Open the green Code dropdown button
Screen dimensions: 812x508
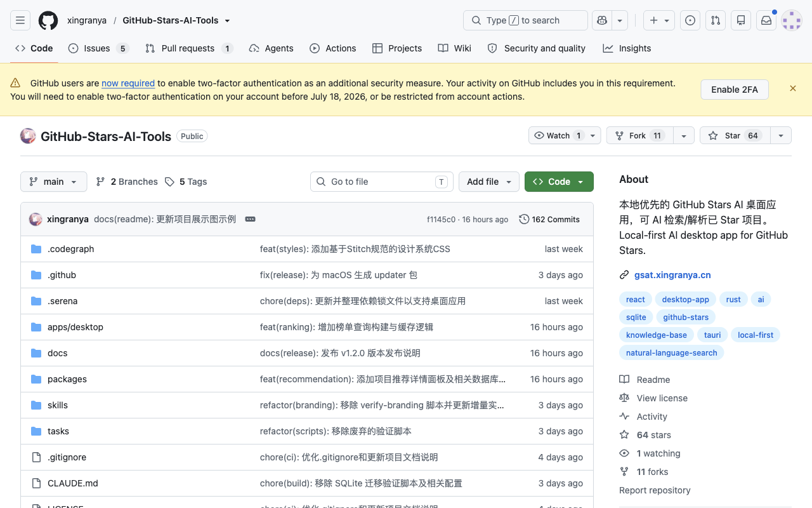coord(559,182)
